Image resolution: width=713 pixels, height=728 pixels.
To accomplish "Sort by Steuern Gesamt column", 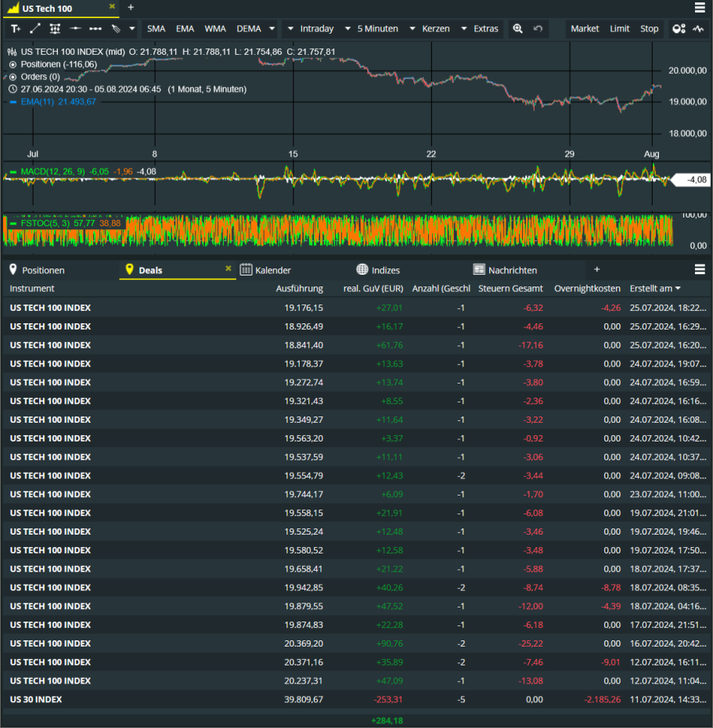I will (510, 289).
